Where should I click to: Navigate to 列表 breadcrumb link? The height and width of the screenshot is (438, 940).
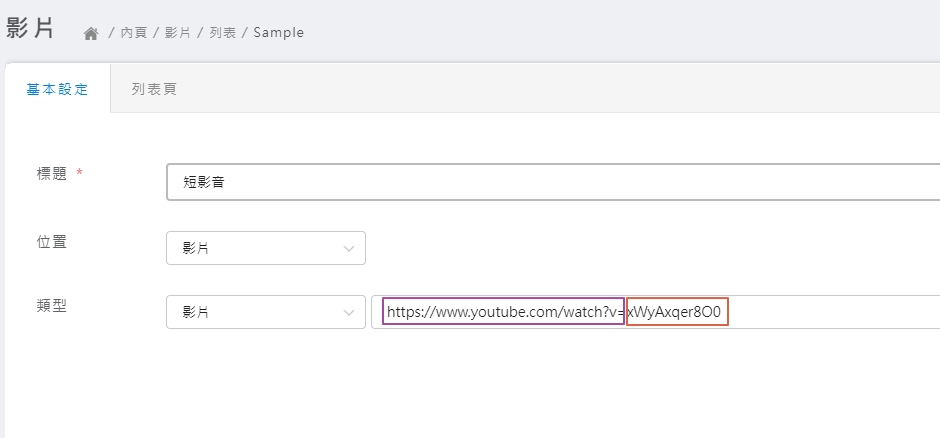click(x=222, y=33)
